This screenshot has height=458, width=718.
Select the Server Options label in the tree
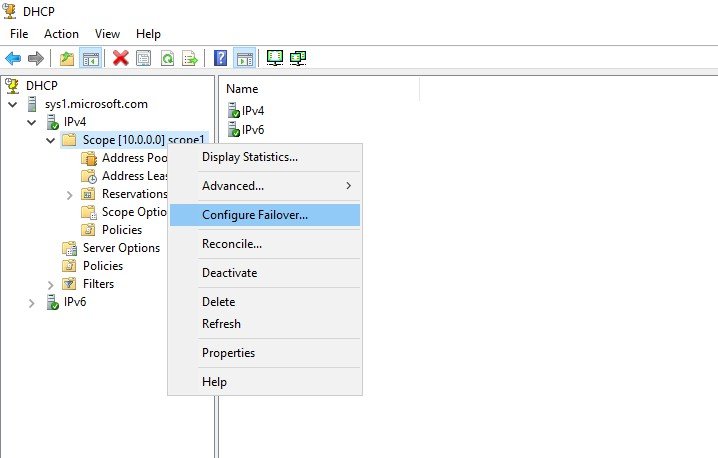(x=121, y=248)
